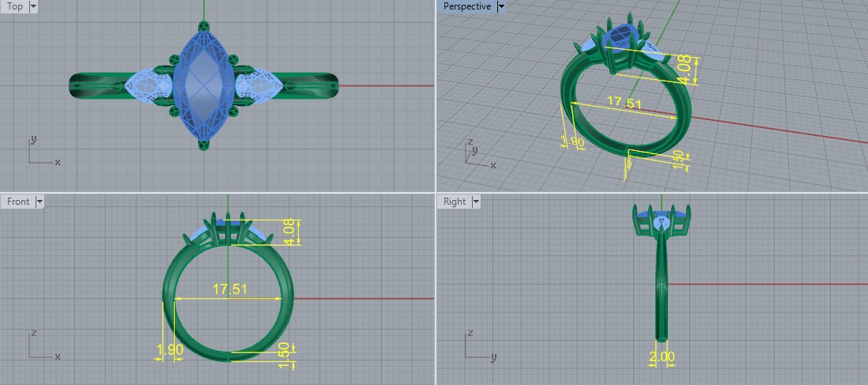Select the right pear side stone in Top view
Screen dimensions: 868x385
259,86
